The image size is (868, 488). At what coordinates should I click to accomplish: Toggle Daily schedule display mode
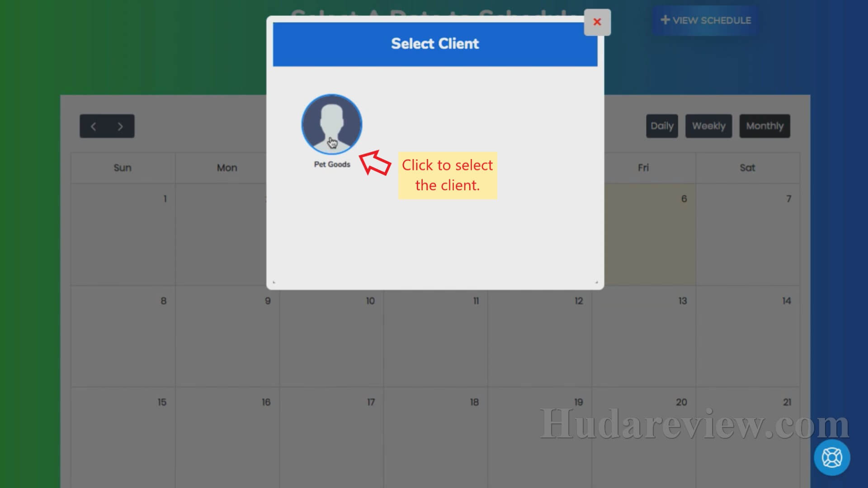662,126
